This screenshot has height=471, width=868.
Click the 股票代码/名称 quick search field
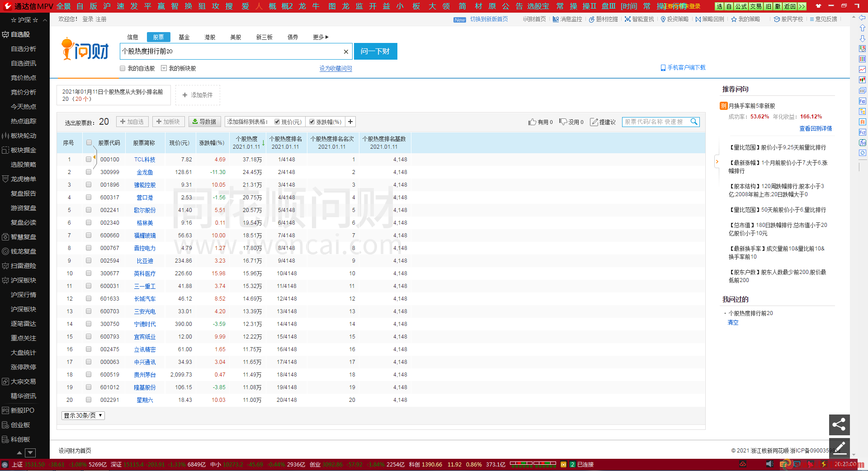tap(656, 122)
